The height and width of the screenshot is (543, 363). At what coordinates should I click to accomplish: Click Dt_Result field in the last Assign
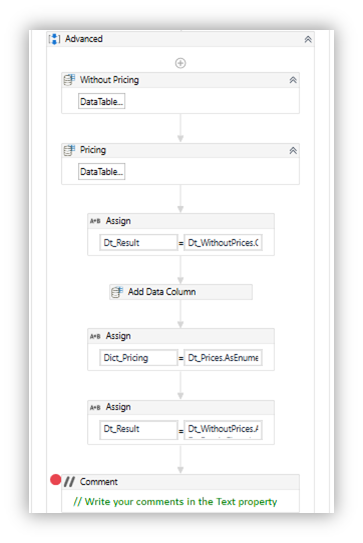pyautogui.click(x=139, y=430)
